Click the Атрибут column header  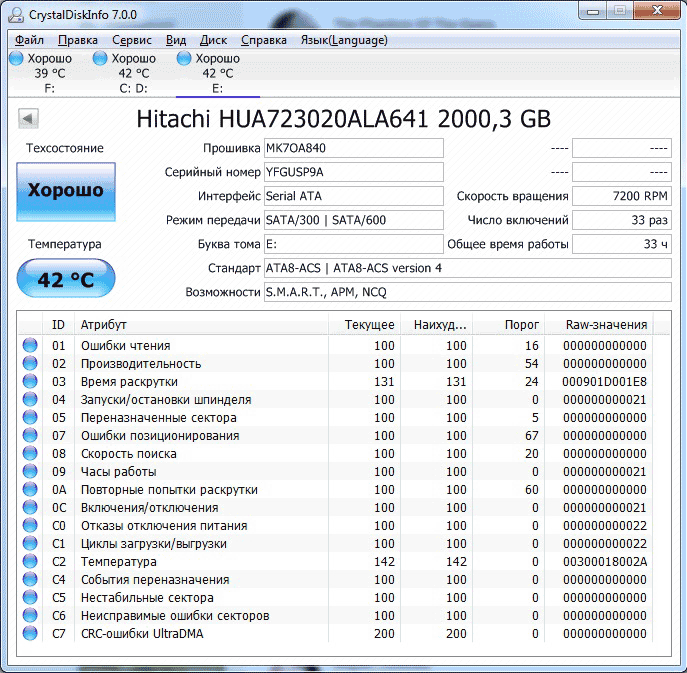200,325
